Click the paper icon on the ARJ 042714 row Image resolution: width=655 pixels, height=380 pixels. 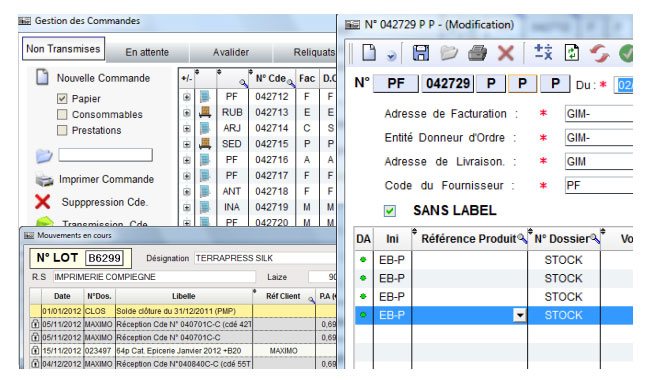click(x=204, y=128)
